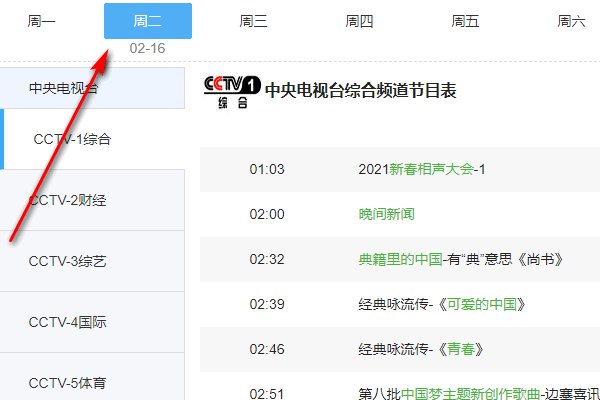The width and height of the screenshot is (600, 400).
Task: Open the 周三 schedule tab
Action: point(253,21)
